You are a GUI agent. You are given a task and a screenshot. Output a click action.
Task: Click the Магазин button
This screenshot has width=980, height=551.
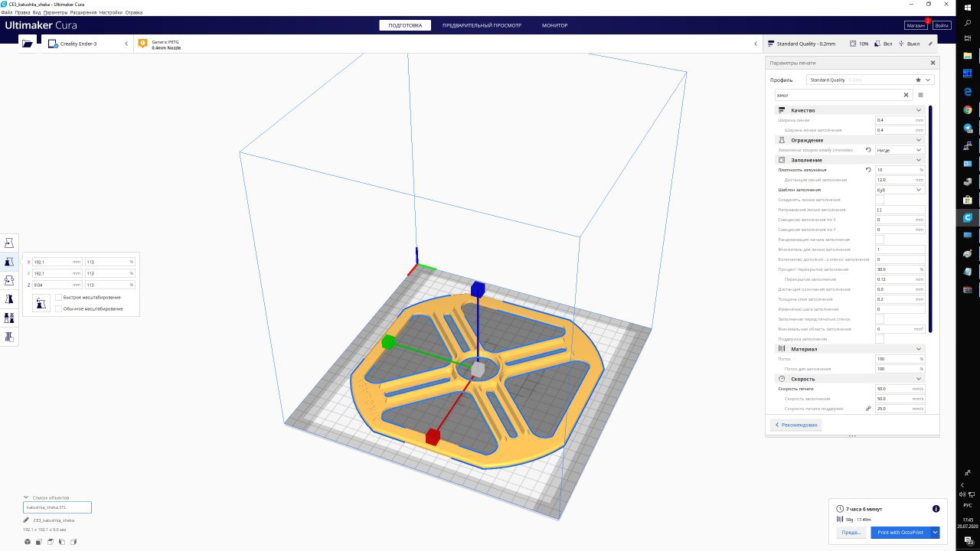(916, 25)
